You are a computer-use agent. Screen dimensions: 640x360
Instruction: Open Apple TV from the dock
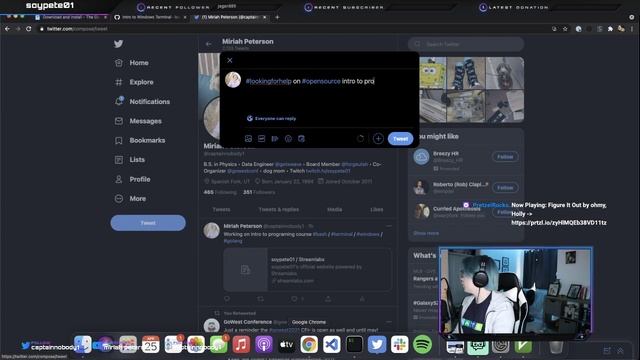(x=287, y=345)
